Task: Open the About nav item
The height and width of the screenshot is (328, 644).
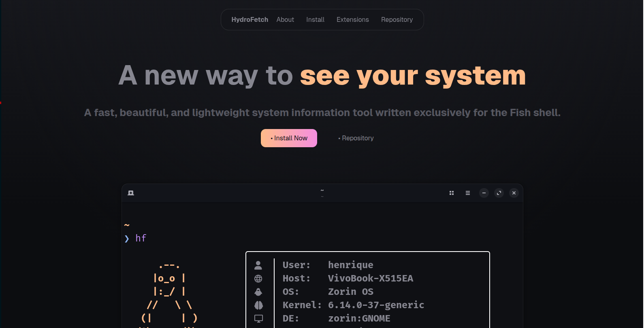Action: [x=285, y=19]
